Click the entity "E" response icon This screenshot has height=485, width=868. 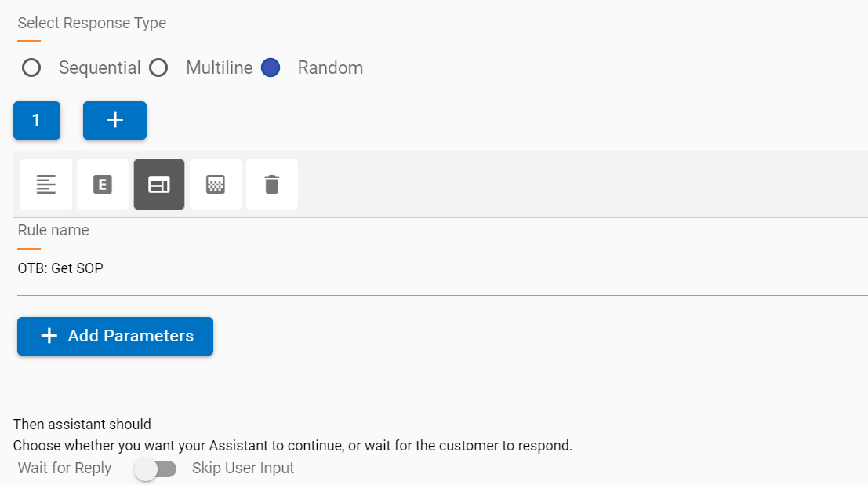coord(102,184)
